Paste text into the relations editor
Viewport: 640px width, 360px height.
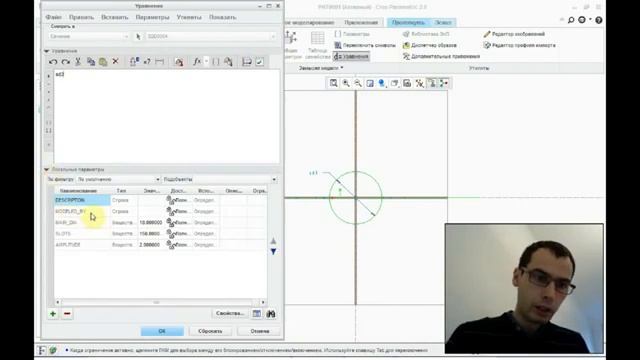pos(103,62)
